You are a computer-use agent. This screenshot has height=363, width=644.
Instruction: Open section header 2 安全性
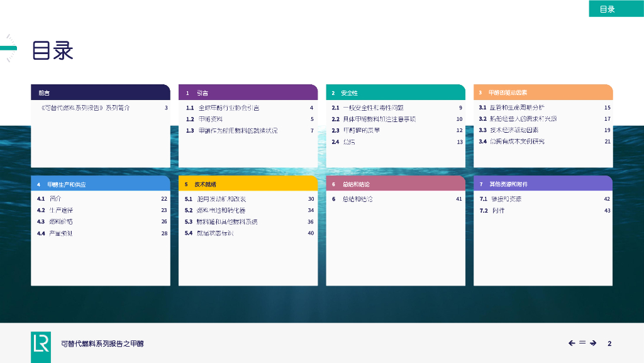click(x=396, y=93)
